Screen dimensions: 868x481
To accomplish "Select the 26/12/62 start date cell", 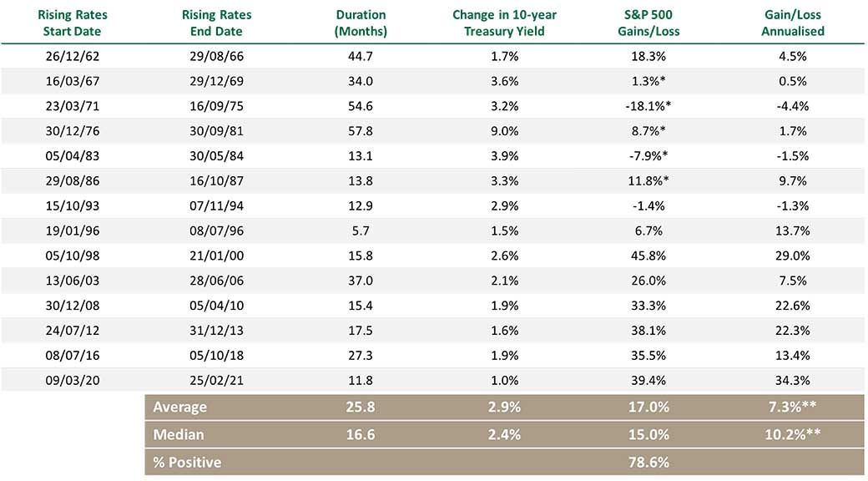I will tap(72, 57).
